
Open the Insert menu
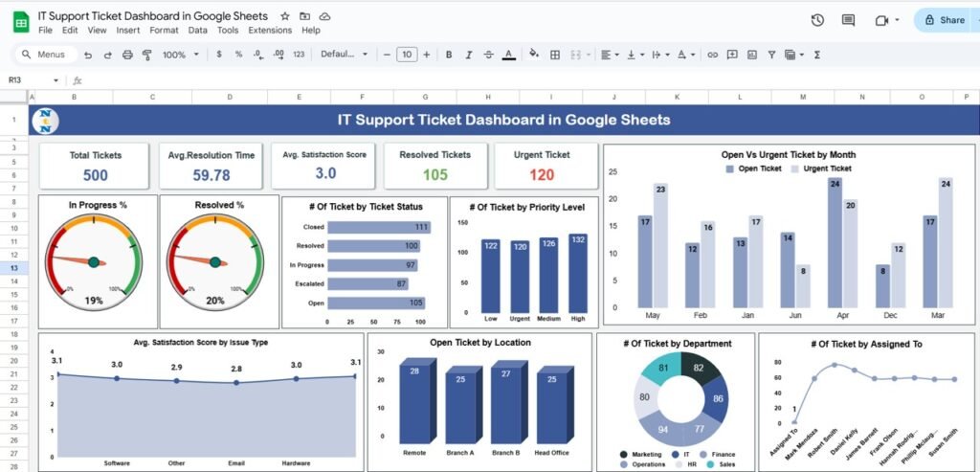pyautogui.click(x=128, y=30)
